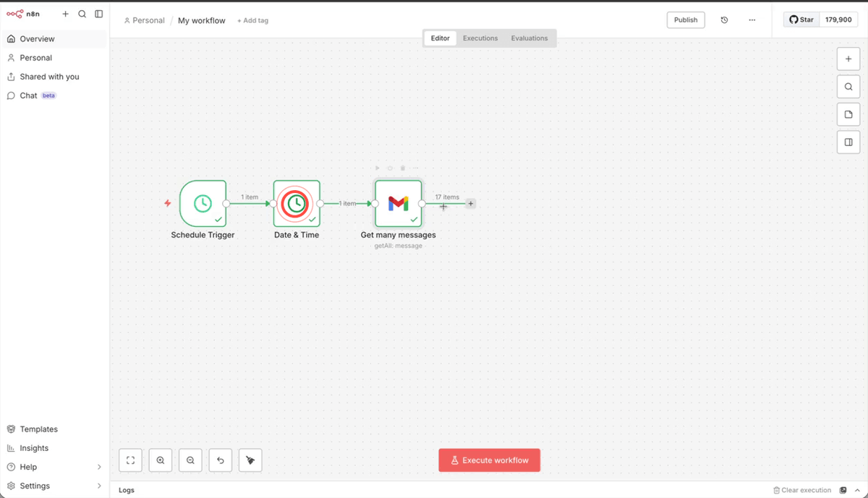Zoom in on the canvas
This screenshot has height=498, width=868.
(160, 460)
